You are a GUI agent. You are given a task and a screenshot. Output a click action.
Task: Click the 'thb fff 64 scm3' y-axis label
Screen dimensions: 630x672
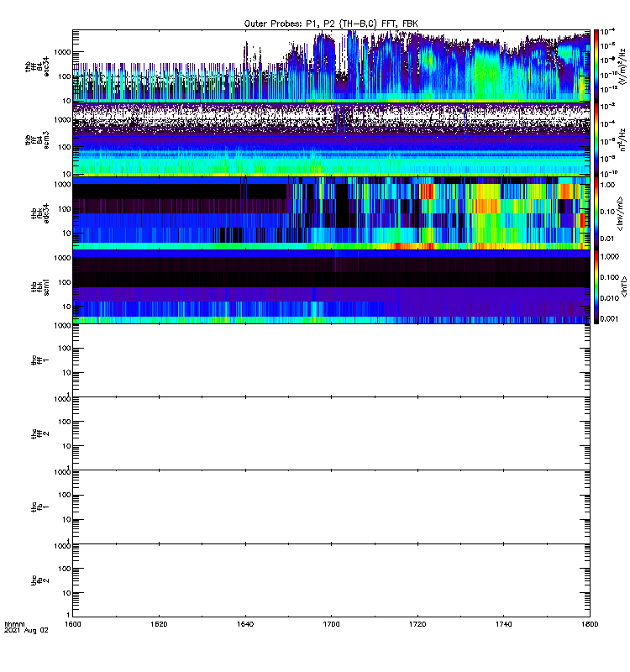(x=37, y=140)
